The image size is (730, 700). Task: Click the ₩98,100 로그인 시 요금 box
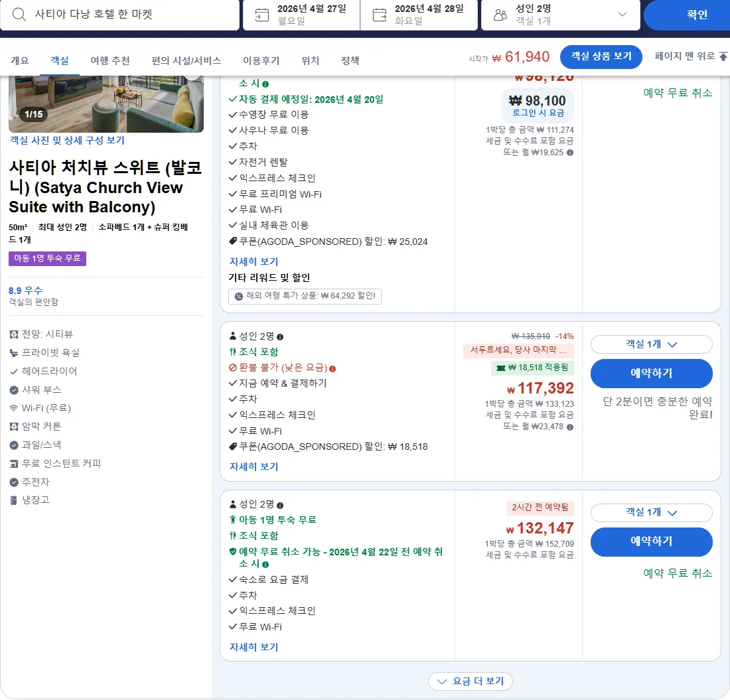(538, 105)
